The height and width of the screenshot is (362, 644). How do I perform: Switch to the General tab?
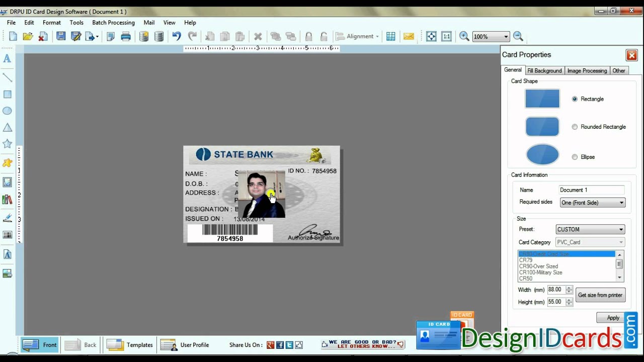click(513, 70)
